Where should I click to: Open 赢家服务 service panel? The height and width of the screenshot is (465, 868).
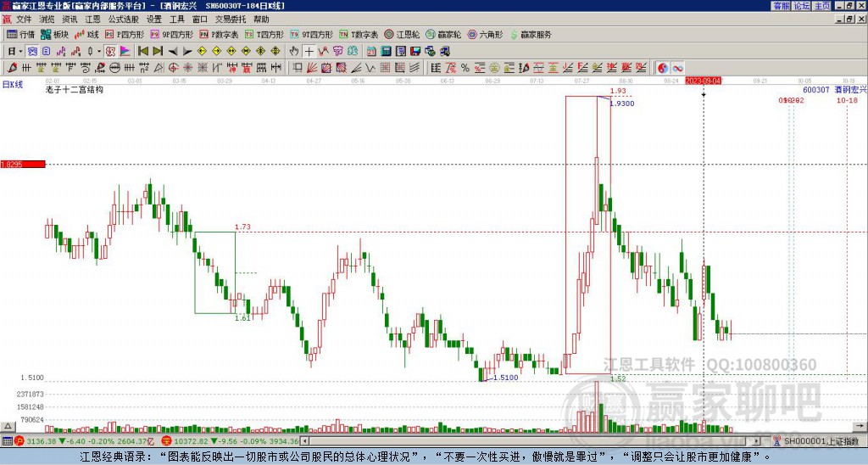(531, 34)
